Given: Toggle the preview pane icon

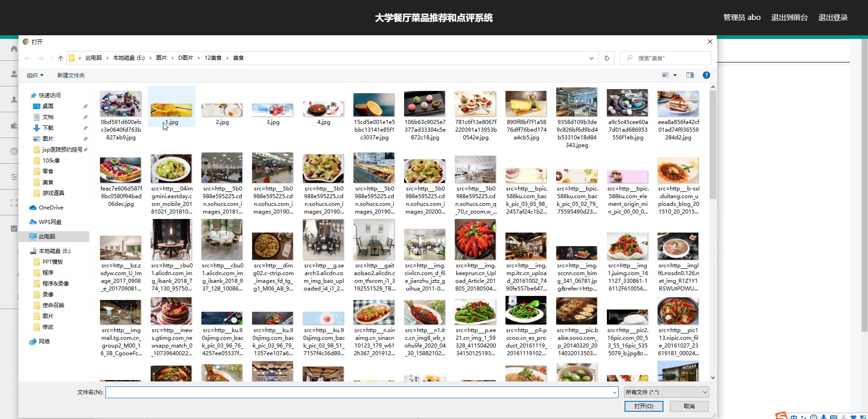Looking at the screenshot, I should [690, 75].
